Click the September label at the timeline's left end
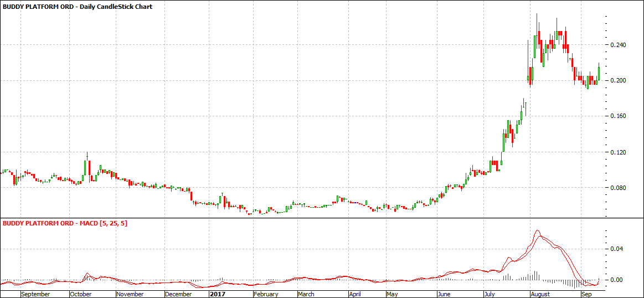The image size is (644, 298). coord(35,294)
